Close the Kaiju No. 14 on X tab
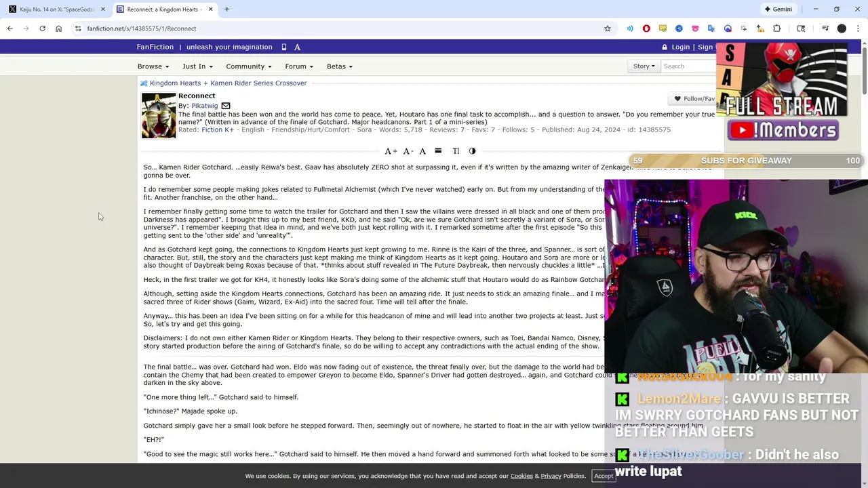 (x=102, y=9)
